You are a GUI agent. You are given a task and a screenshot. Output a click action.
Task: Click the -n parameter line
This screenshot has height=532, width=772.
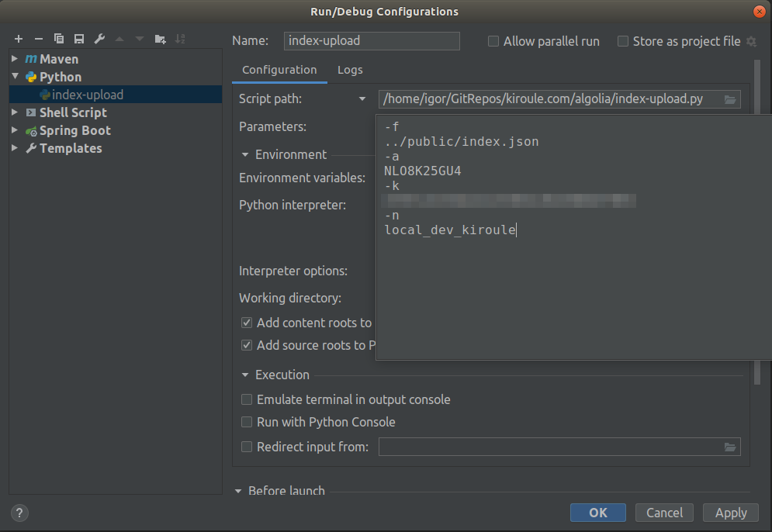[392, 215]
